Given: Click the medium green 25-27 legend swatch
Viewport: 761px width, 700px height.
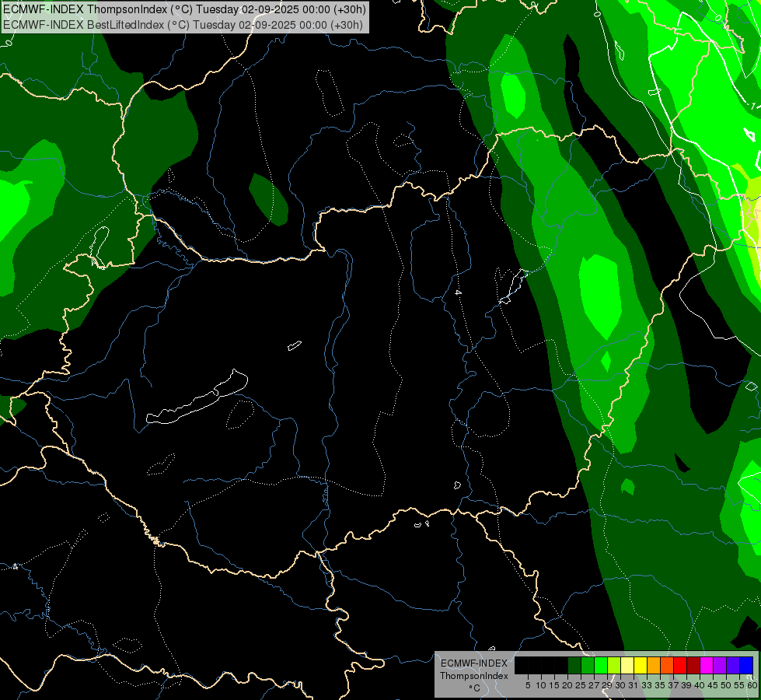Looking at the screenshot, I should [588, 666].
